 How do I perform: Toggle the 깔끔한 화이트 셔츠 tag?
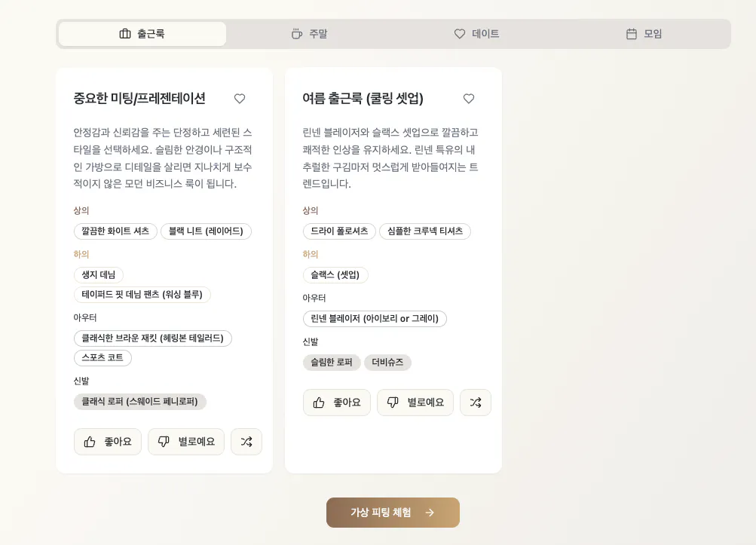115,231
